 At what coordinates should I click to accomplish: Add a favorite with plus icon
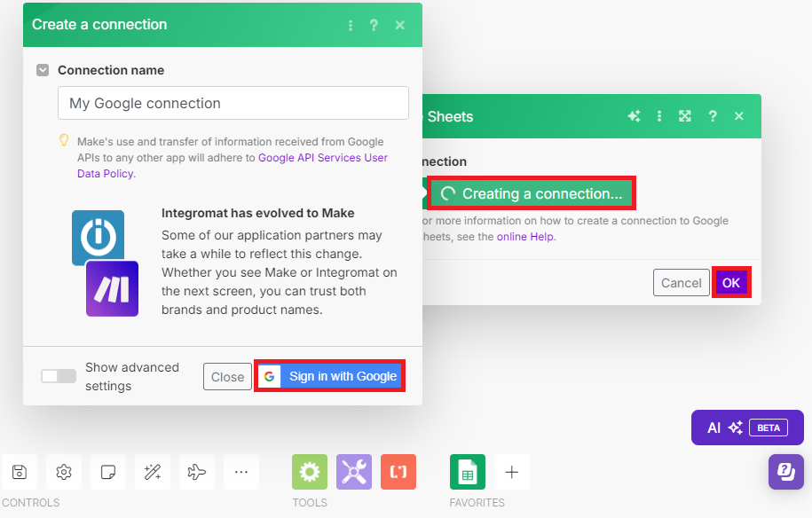coord(512,472)
